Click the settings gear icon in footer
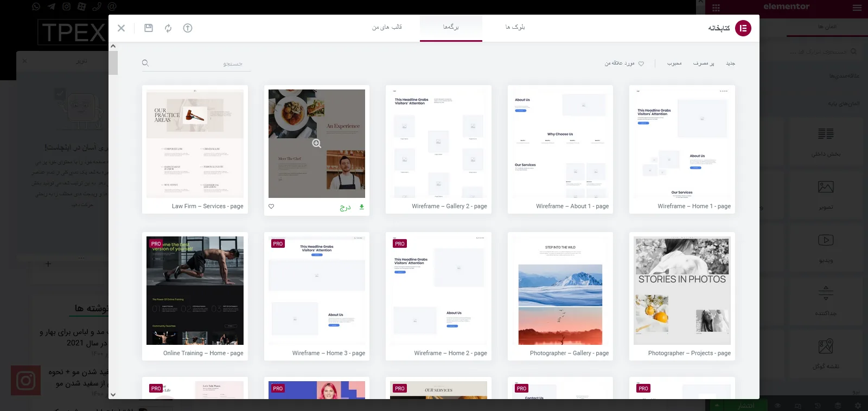The image size is (868, 411). pyautogui.click(x=858, y=406)
